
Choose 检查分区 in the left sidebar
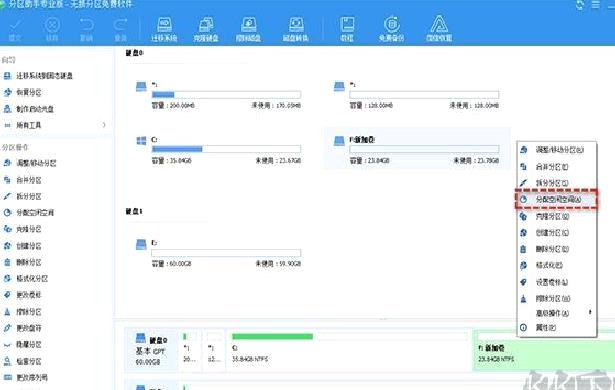tap(22, 361)
